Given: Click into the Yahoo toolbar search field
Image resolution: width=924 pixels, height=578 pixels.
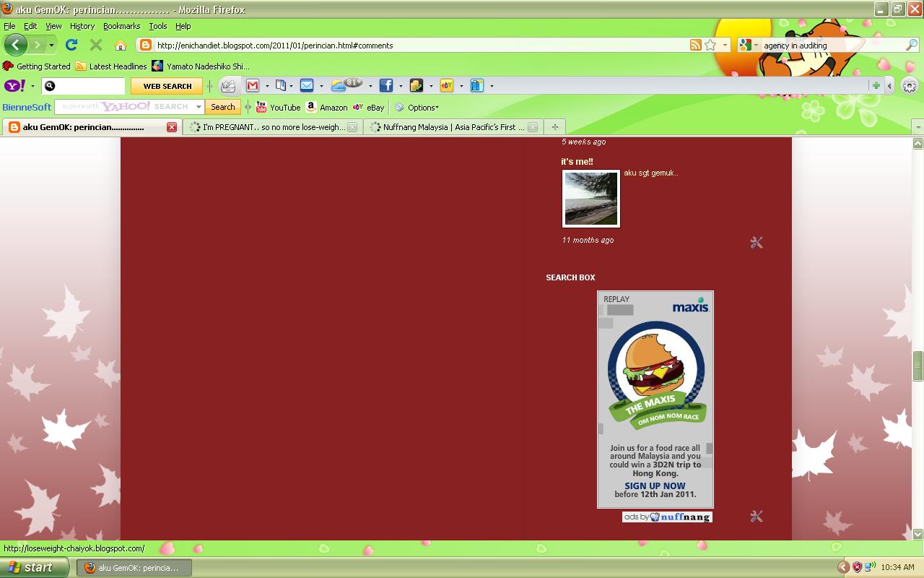Looking at the screenshot, I should 83,86.
